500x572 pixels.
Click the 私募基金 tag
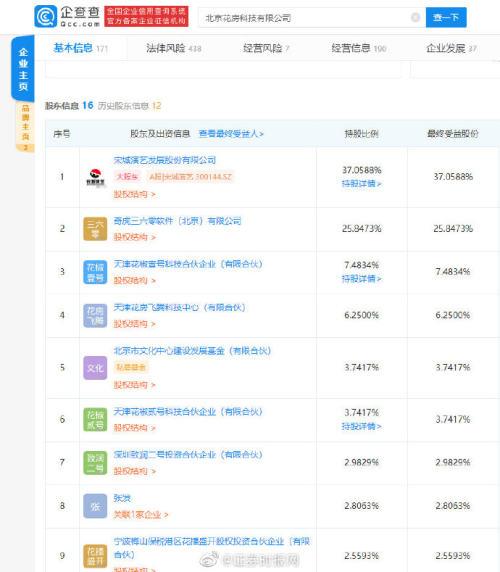click(131, 368)
